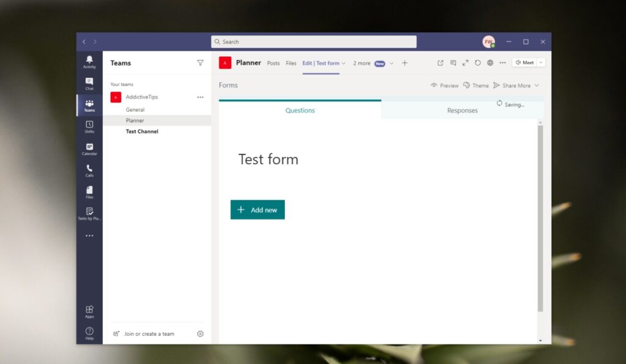626x364 pixels.
Task: Open Calls from the left rail
Action: [x=89, y=170]
